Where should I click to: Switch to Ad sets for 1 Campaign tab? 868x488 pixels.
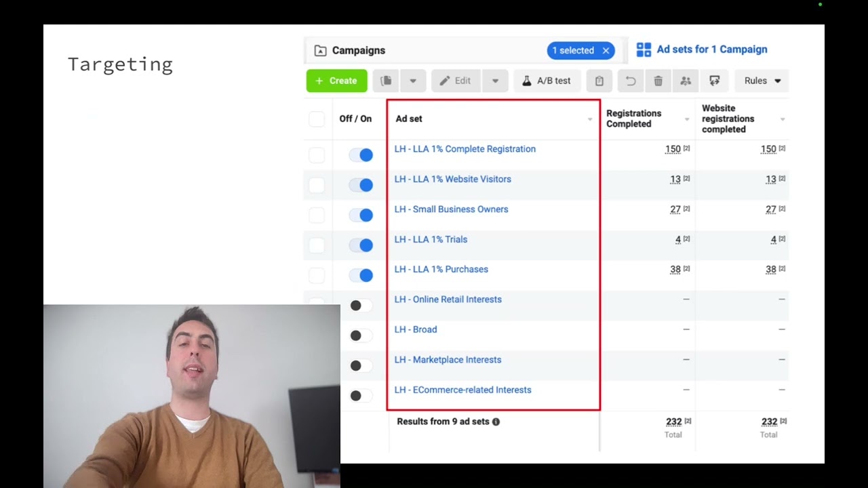702,49
